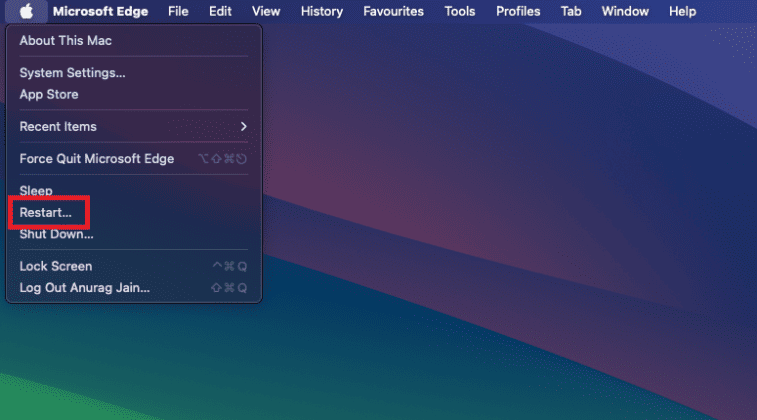Open the Microsoft Edge app menu
Image resolution: width=757 pixels, height=420 pixels.
pyautogui.click(x=100, y=11)
